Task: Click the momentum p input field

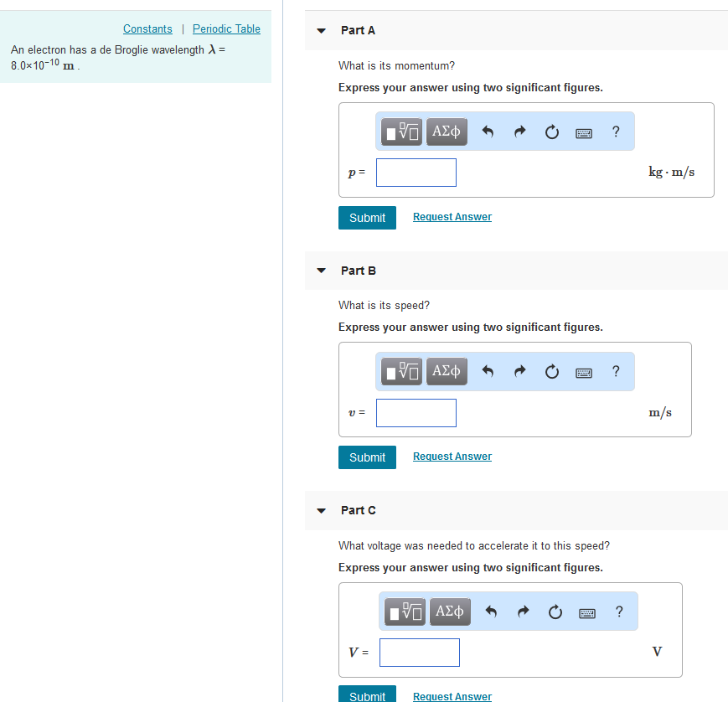Action: (416, 172)
